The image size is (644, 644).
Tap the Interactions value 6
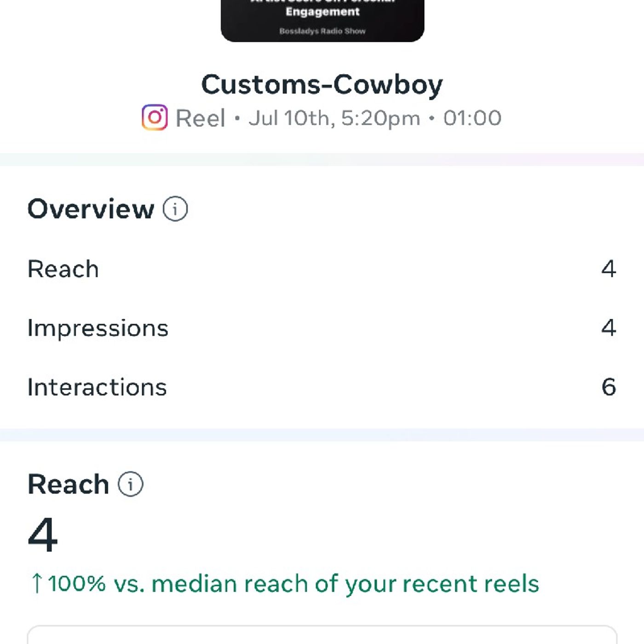(609, 387)
